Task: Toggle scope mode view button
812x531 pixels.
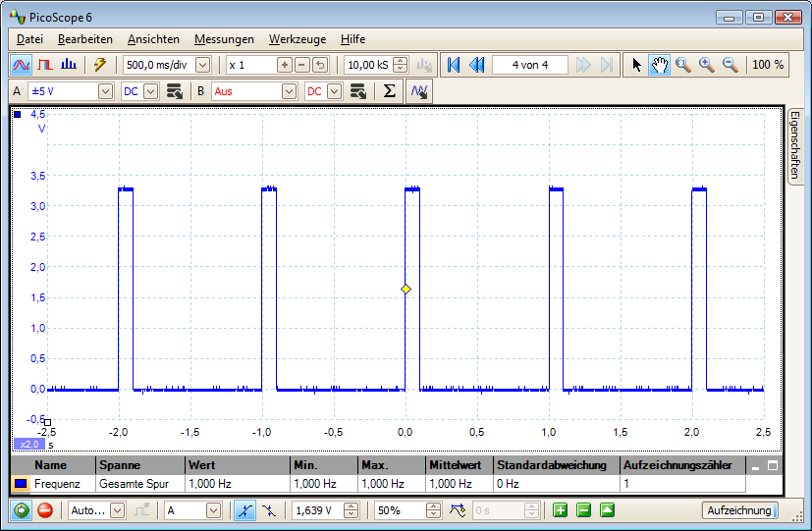Action: tap(21, 65)
